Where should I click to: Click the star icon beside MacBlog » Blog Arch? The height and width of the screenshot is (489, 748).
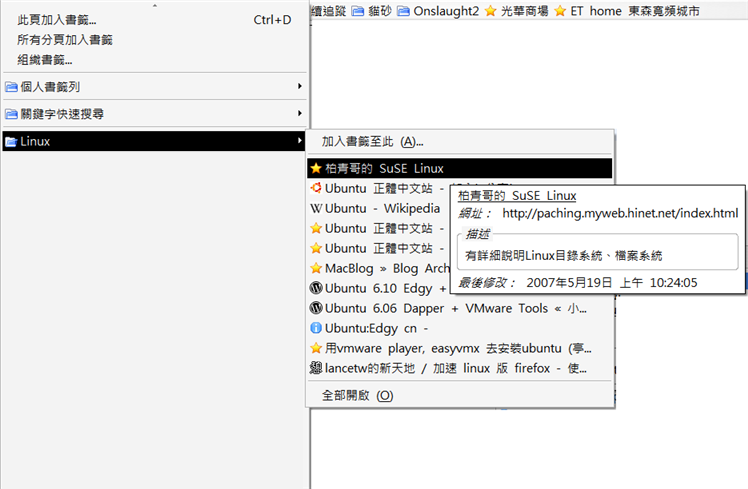click(316, 269)
